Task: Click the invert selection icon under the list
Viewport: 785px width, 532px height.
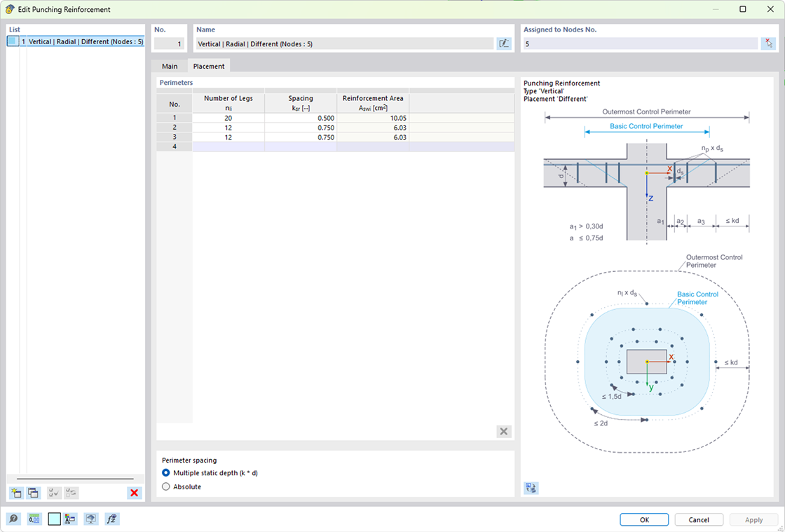Action: [71, 493]
